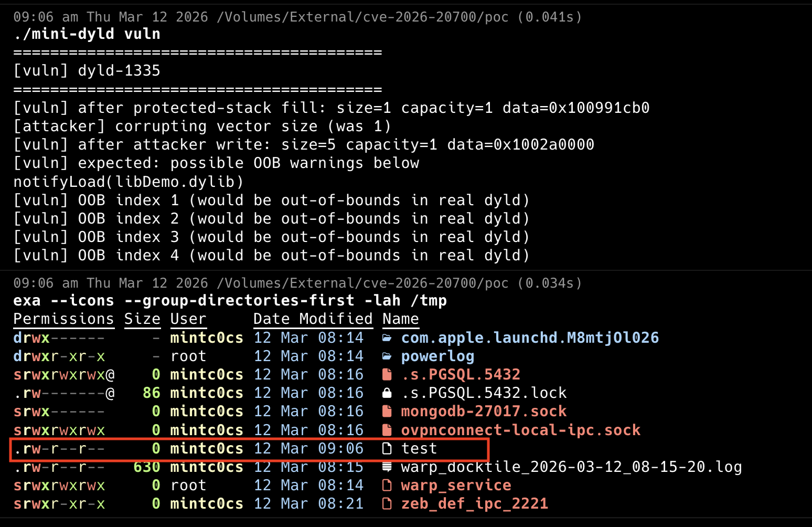Click the file icon beside warp_service
812x527 pixels.
pyautogui.click(x=387, y=485)
